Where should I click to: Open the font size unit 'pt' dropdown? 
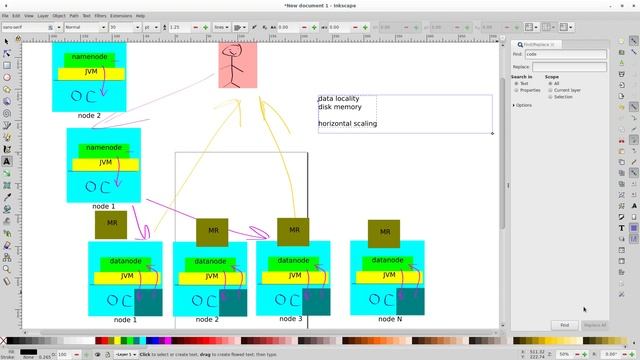[151, 27]
